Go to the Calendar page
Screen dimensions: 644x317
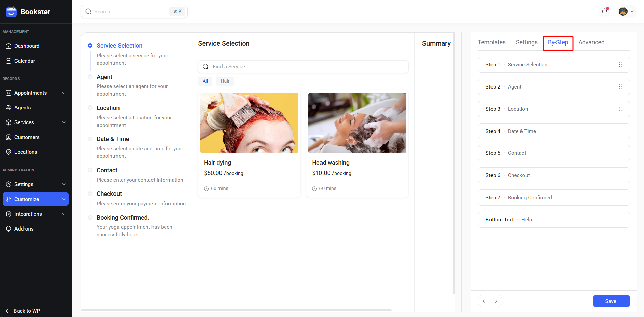(25, 61)
